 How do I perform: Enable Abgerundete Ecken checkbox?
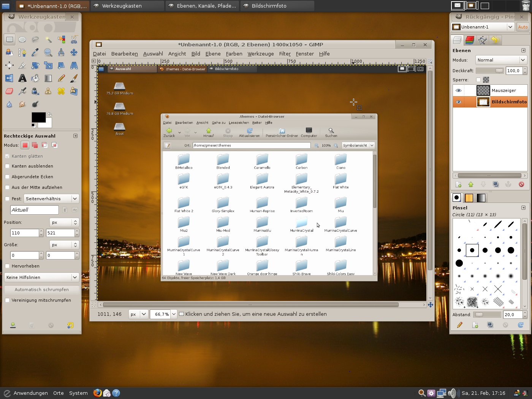coord(7,177)
